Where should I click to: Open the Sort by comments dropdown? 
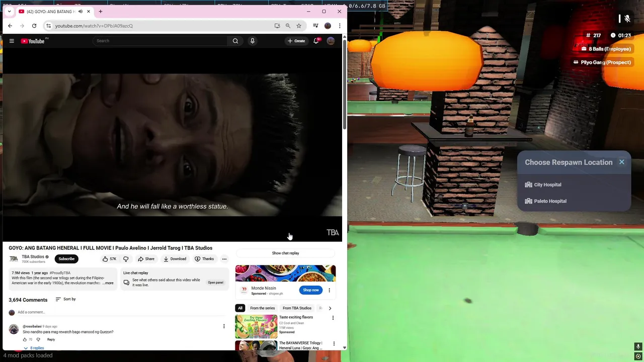click(65, 299)
